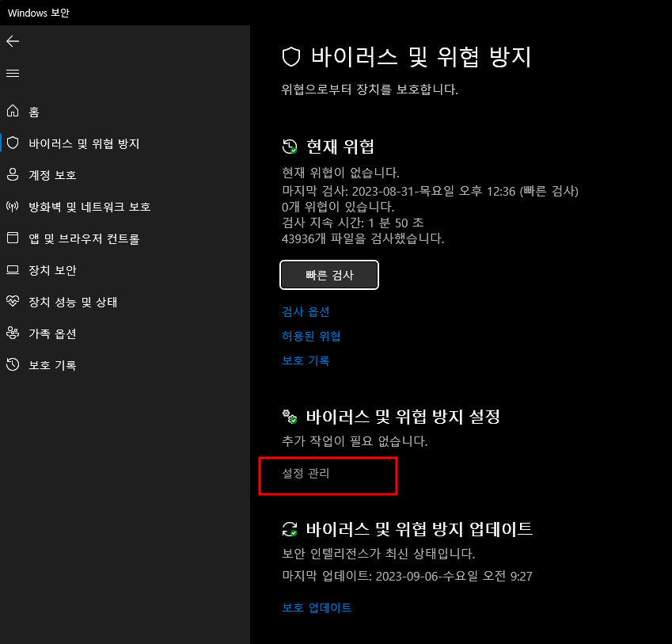Open the 검사 옵션 link
672x644 pixels.
306,312
